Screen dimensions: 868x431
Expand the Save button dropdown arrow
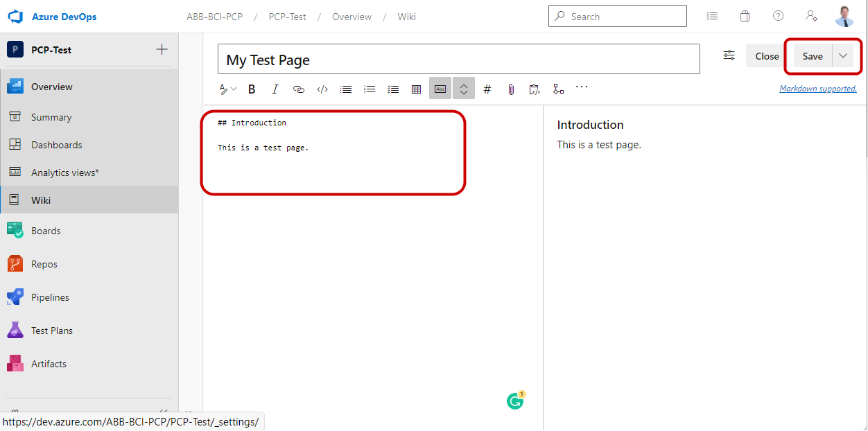(843, 56)
